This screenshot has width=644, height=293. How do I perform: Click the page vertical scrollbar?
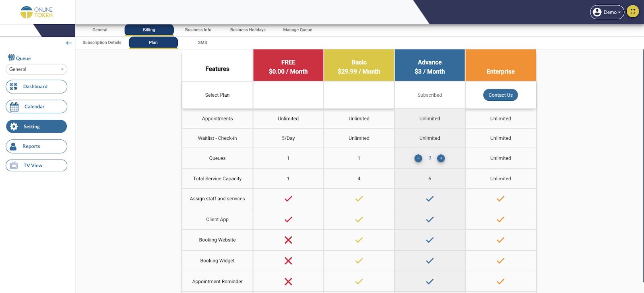click(x=642, y=165)
